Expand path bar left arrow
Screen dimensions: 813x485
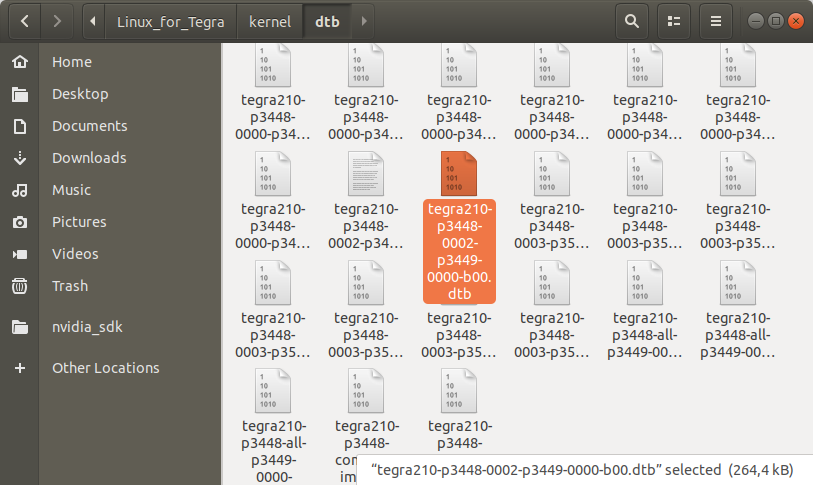pos(93,20)
